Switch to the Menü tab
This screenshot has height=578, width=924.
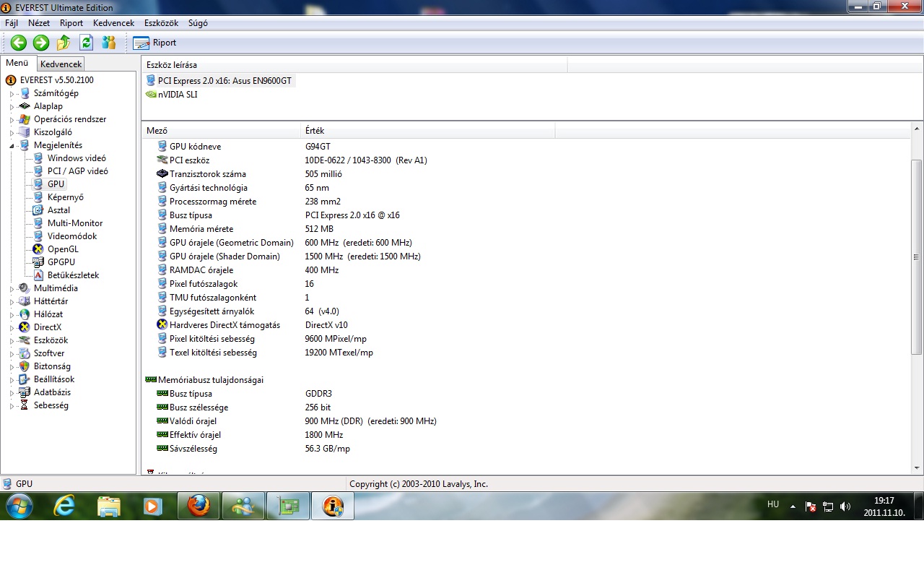17,64
